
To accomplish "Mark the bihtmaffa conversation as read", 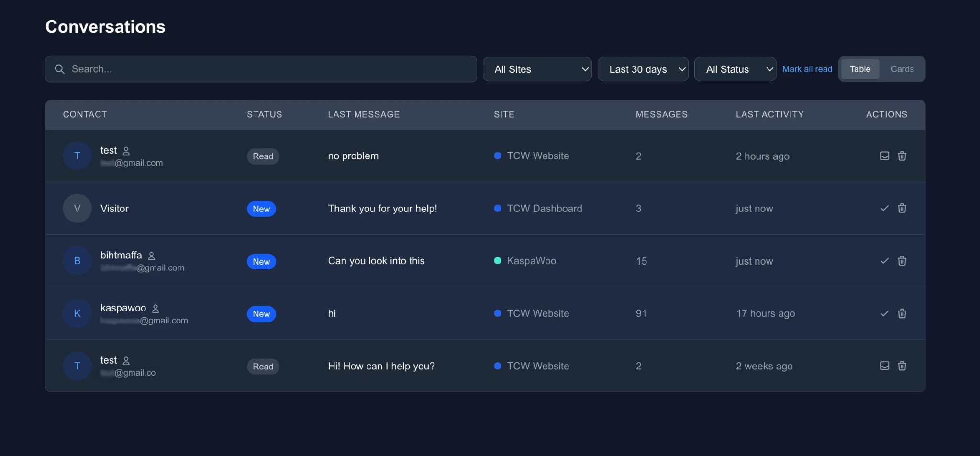I will click(884, 261).
